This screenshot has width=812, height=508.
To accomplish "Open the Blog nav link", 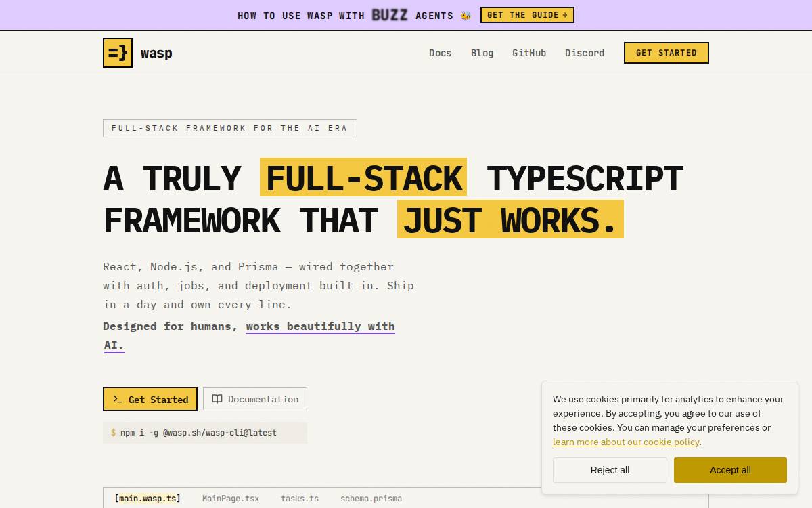I will click(482, 53).
